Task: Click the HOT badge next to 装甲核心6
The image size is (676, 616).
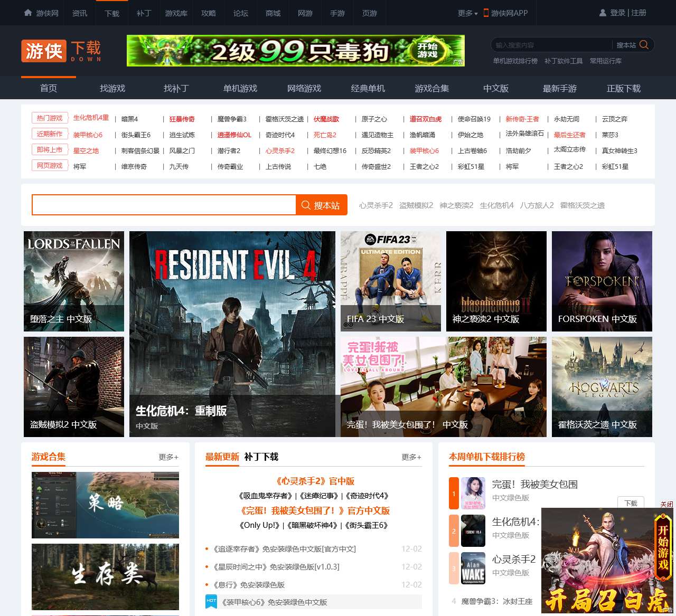Action: (211, 602)
